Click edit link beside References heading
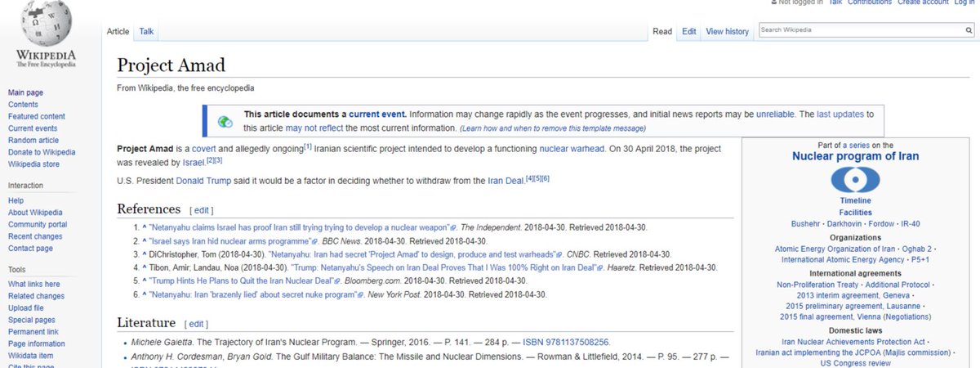Viewport: 980px width, 368px height. 200,210
